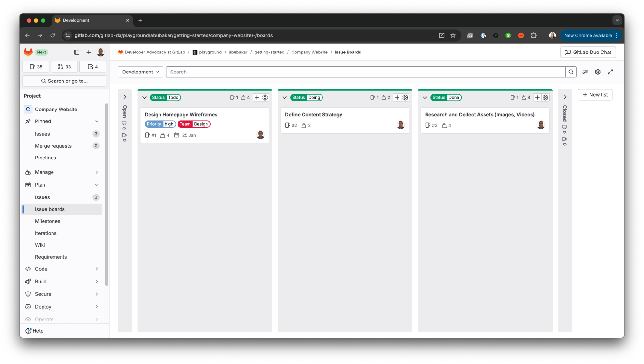Screen dimensions: 644x364
Task: Toggle the Done status column closed
Action: (425, 97)
